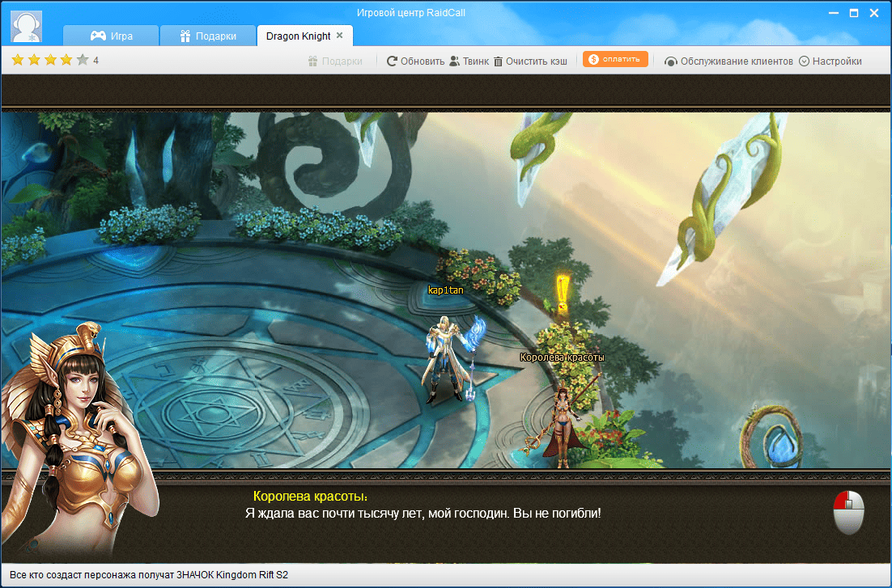The width and height of the screenshot is (892, 588).
Task: Maximize the RaidCall window
Action: [854, 13]
